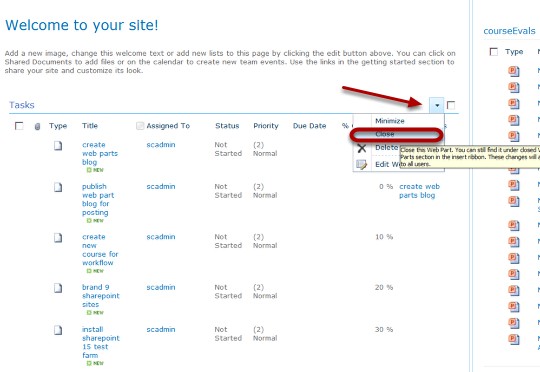Click the Tasks web part title
The width and height of the screenshot is (540, 372).
pyautogui.click(x=22, y=105)
